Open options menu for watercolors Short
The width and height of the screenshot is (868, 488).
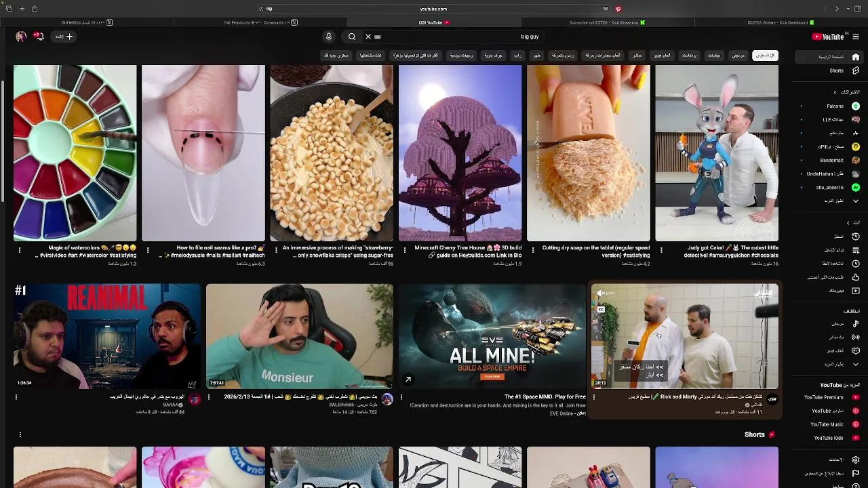pyautogui.click(x=20, y=250)
